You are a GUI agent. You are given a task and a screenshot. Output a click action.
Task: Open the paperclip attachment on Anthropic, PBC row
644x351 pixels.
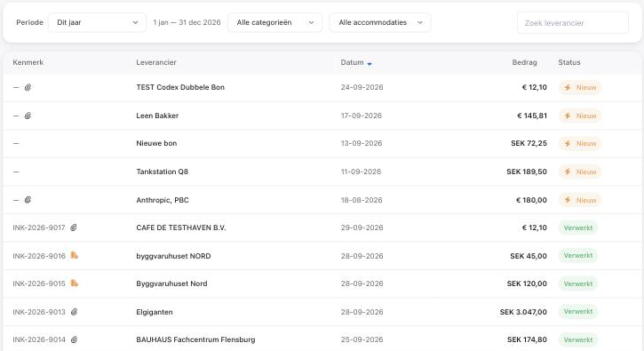(x=28, y=200)
